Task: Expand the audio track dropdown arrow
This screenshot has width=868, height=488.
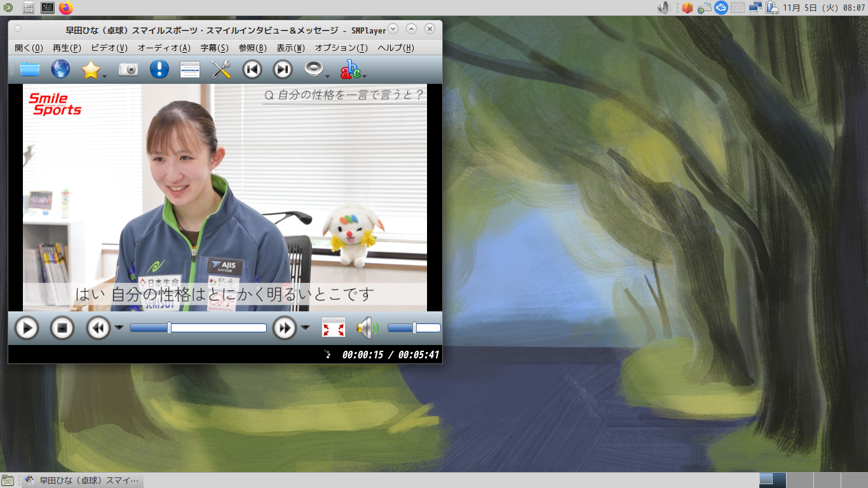Action: click(x=327, y=76)
